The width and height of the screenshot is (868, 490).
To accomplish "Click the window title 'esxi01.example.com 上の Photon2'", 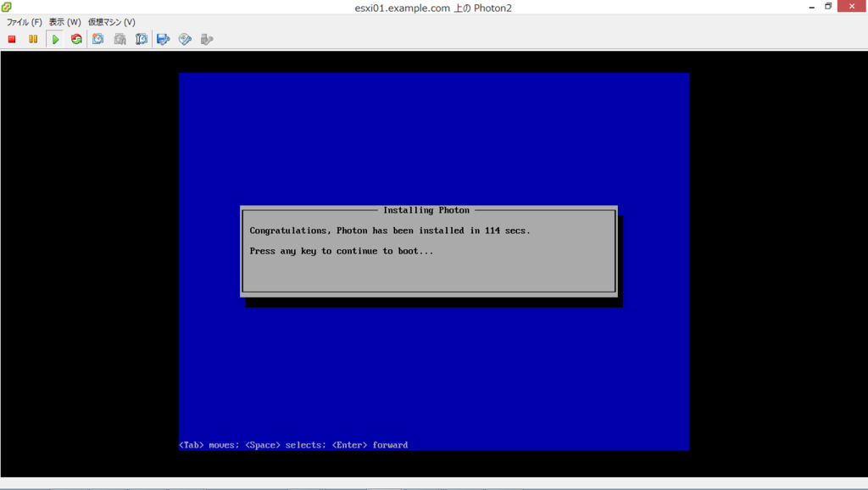I will [x=433, y=8].
